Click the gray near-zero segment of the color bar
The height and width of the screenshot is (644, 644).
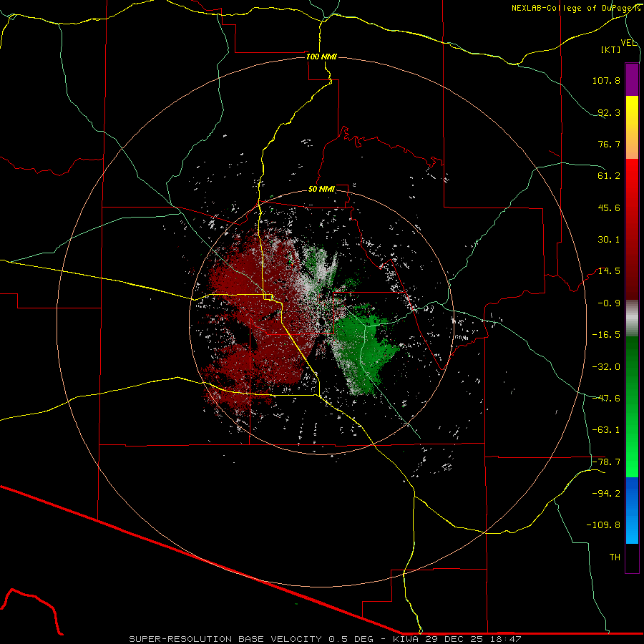(x=632, y=318)
